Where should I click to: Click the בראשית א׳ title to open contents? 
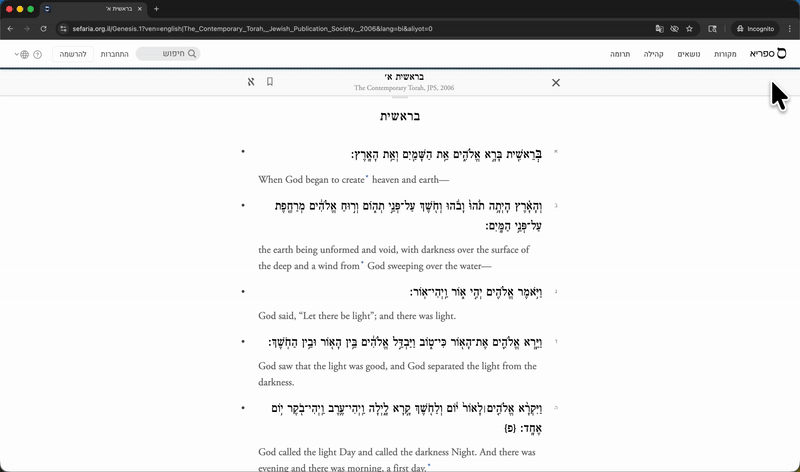pos(403,77)
